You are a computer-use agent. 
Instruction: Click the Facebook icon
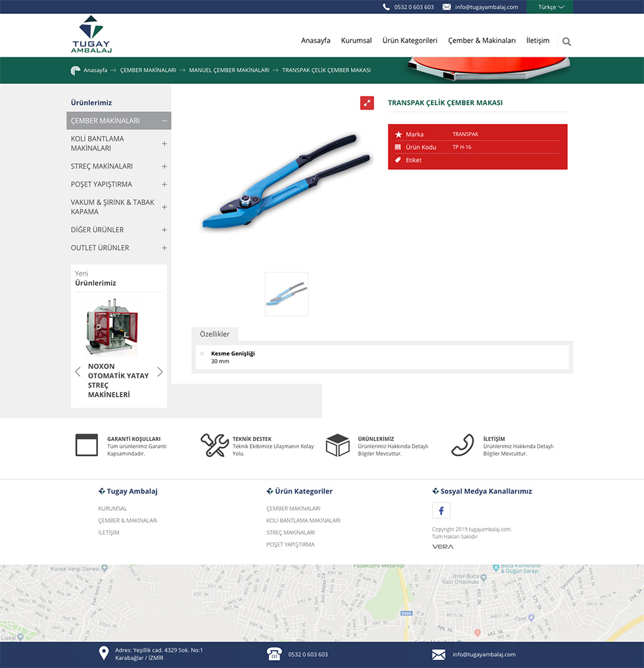click(x=441, y=510)
